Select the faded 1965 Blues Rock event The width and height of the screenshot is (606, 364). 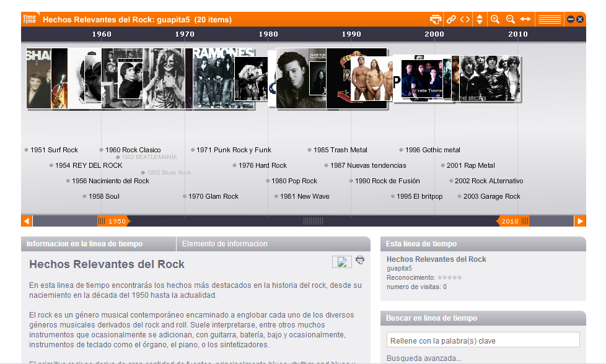point(167,173)
